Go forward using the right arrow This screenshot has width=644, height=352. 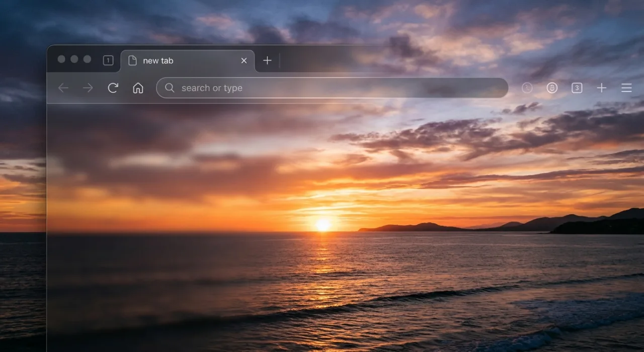(x=88, y=88)
